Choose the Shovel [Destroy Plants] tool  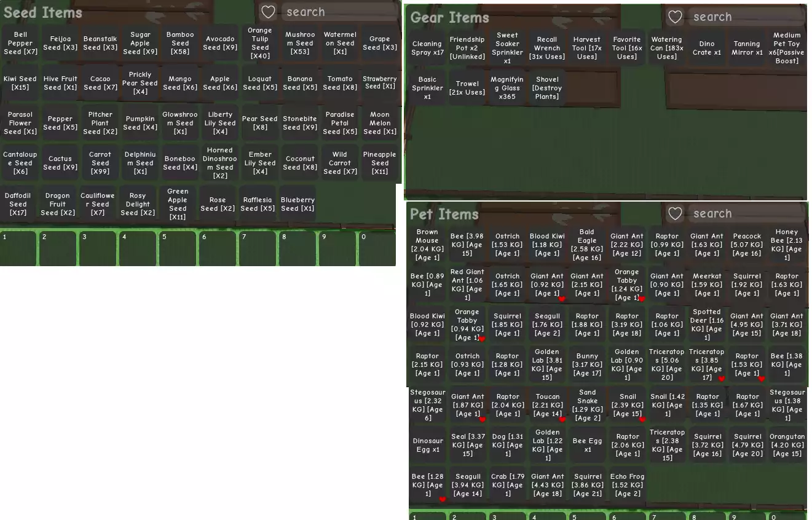click(x=547, y=88)
